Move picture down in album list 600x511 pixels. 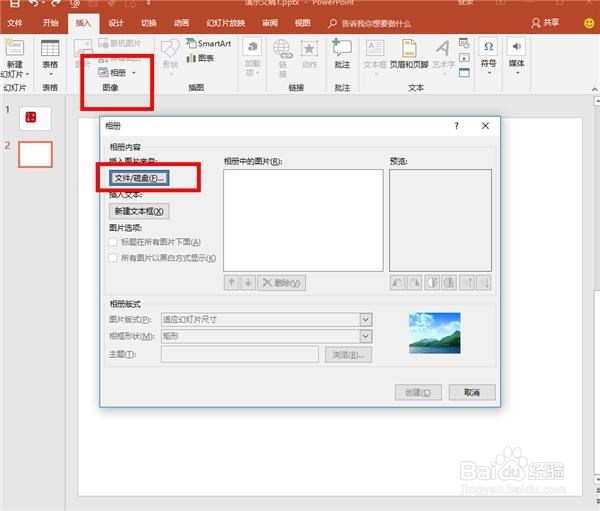[248, 283]
